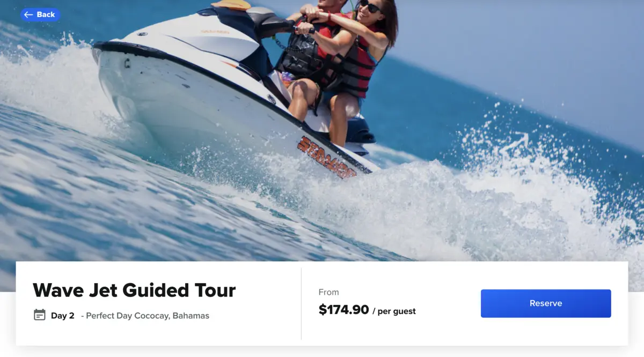
Task: Click the $174.90 price
Action: 343,310
